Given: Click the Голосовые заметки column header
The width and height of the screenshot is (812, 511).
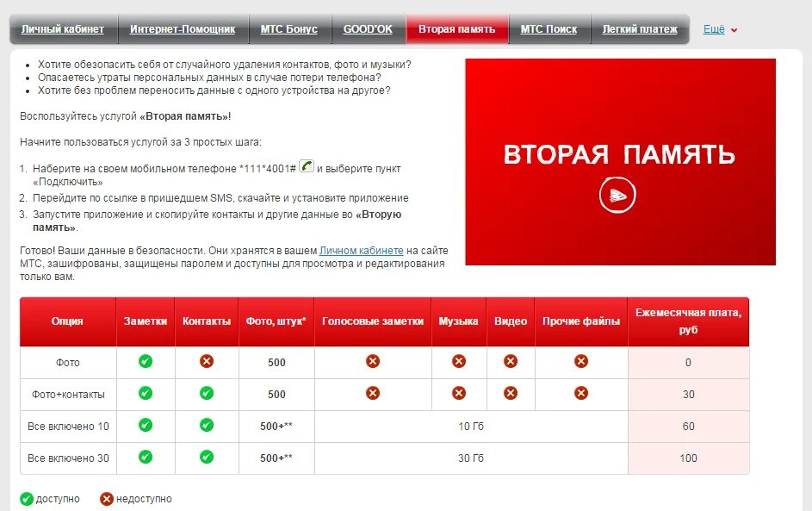Looking at the screenshot, I should click(x=373, y=321).
